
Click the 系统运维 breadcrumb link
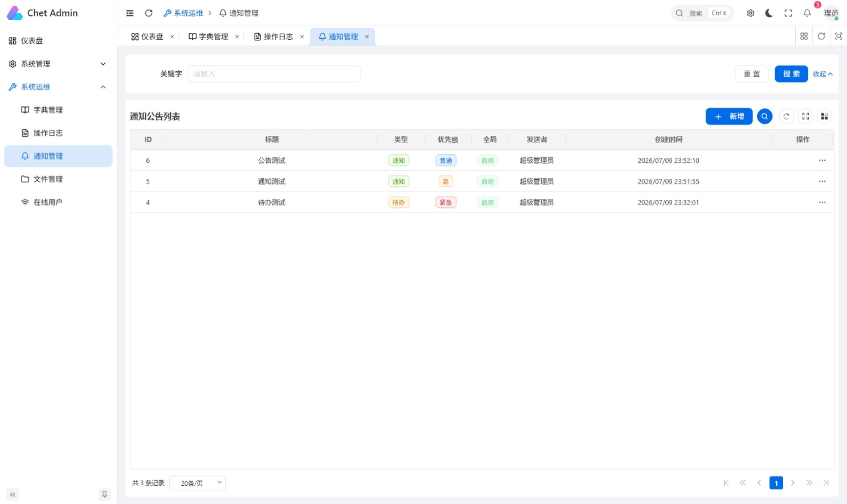point(183,13)
